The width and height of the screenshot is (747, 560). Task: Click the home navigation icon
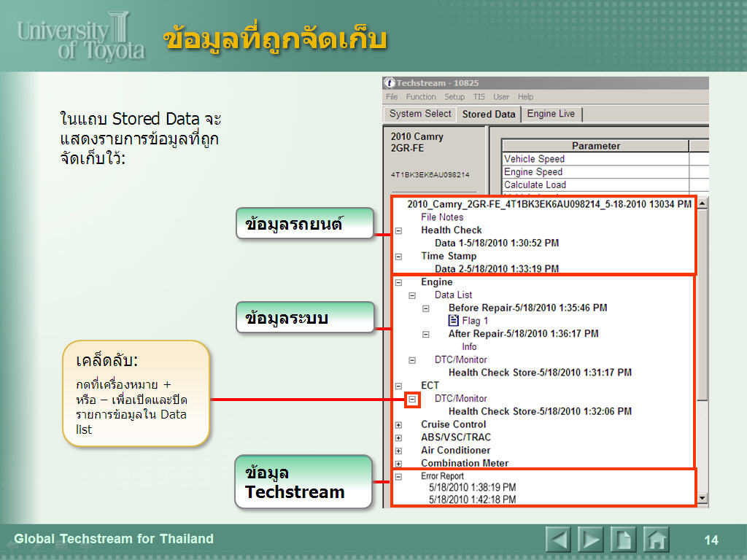pyautogui.click(x=656, y=540)
